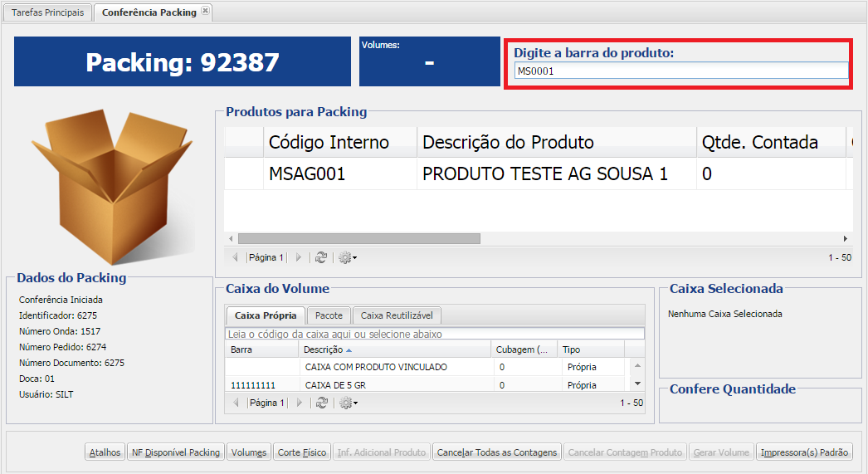The image size is (868, 474).
Task: Switch to Tarefas Principais tab
Action: point(47,12)
